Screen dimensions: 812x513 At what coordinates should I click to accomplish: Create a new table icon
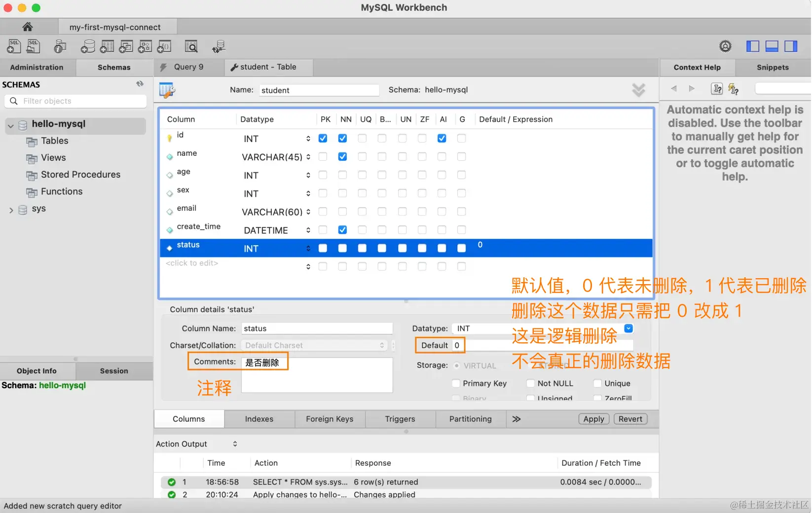pyautogui.click(x=107, y=46)
